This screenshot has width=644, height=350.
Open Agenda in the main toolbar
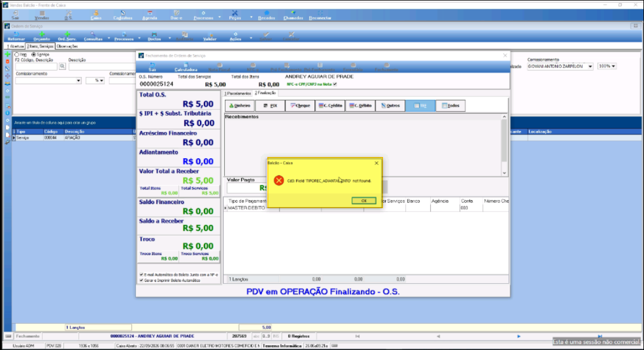[149, 16]
